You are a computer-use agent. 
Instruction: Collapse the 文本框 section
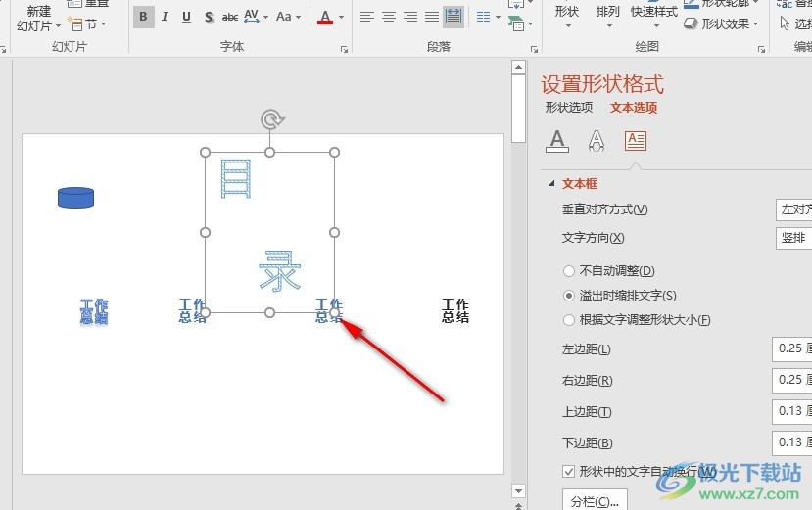[551, 183]
